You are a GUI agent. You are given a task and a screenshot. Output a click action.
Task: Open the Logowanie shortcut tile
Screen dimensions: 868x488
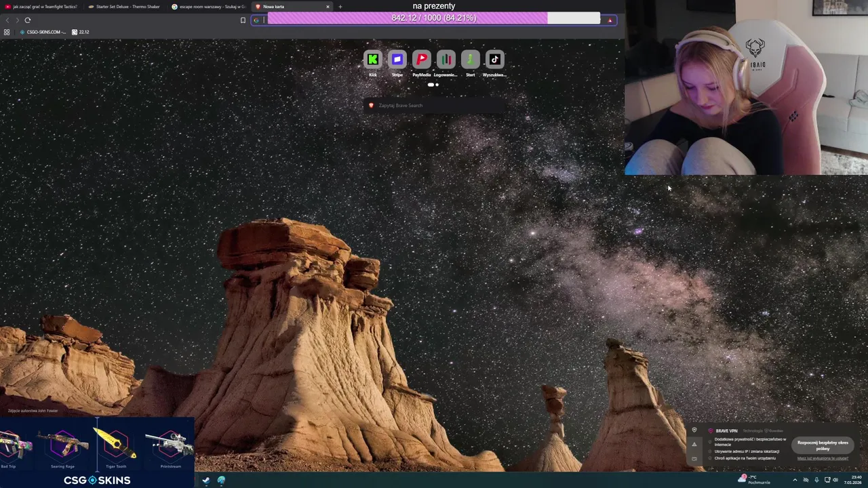click(x=446, y=60)
